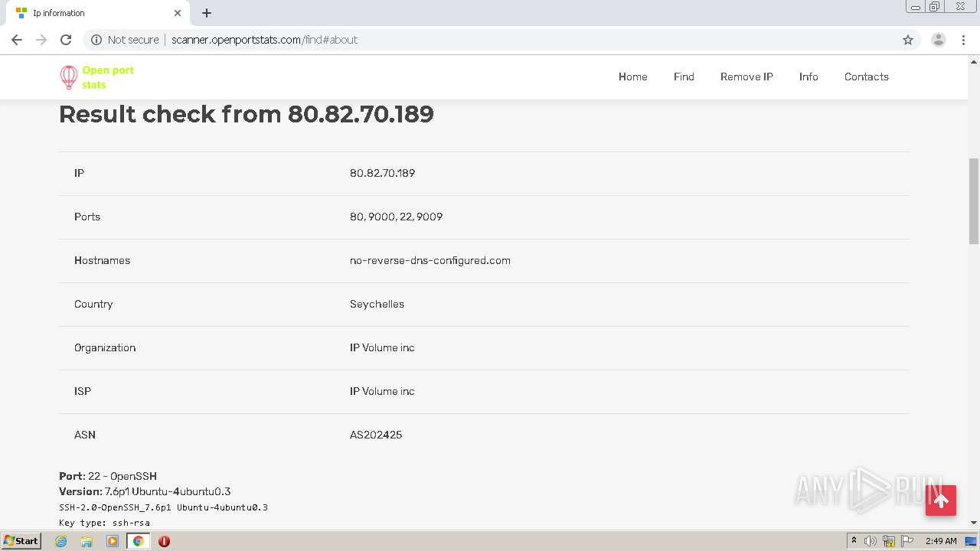
Task: Open a new tab with the plus button
Action: pyautogui.click(x=207, y=13)
